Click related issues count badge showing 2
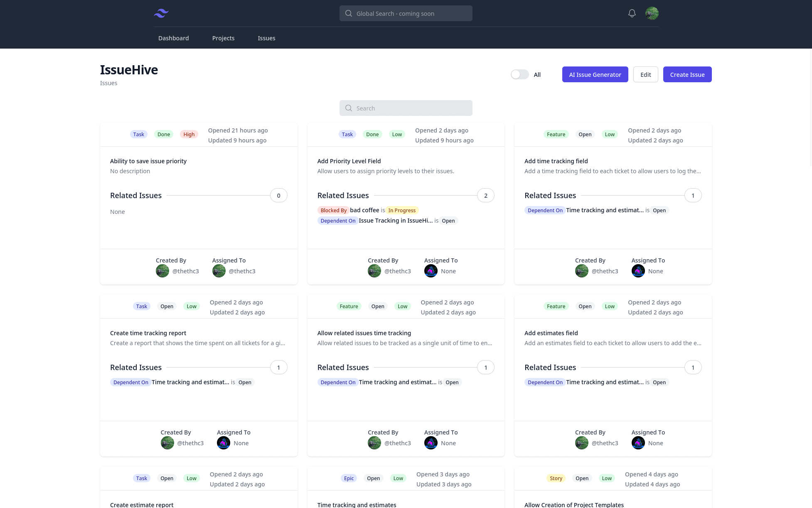Image resolution: width=812 pixels, height=508 pixels. point(485,195)
